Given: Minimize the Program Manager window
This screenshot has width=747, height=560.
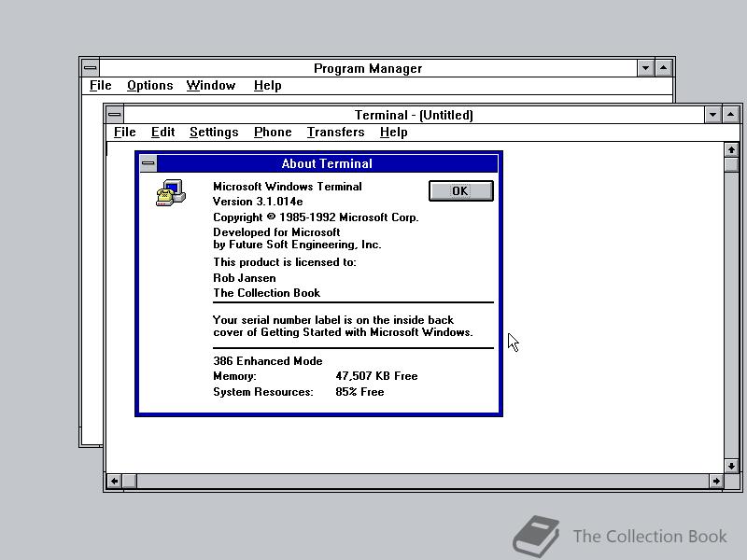Looking at the screenshot, I should [x=645, y=68].
